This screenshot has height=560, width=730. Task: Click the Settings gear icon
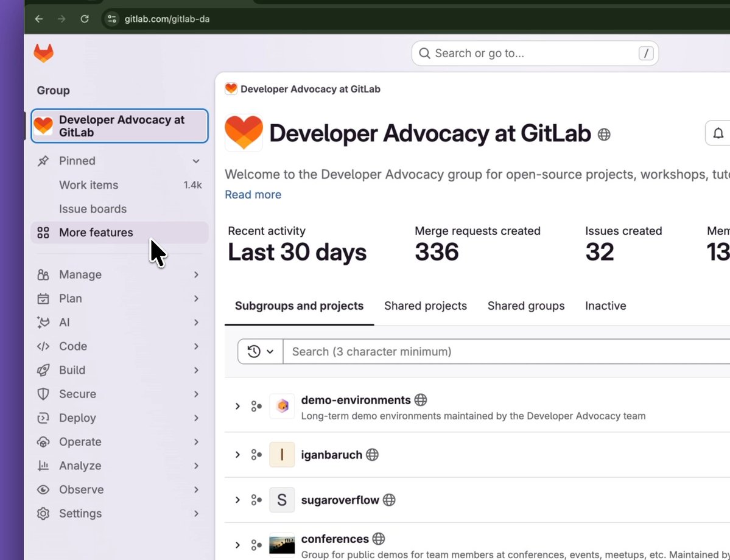click(x=43, y=514)
